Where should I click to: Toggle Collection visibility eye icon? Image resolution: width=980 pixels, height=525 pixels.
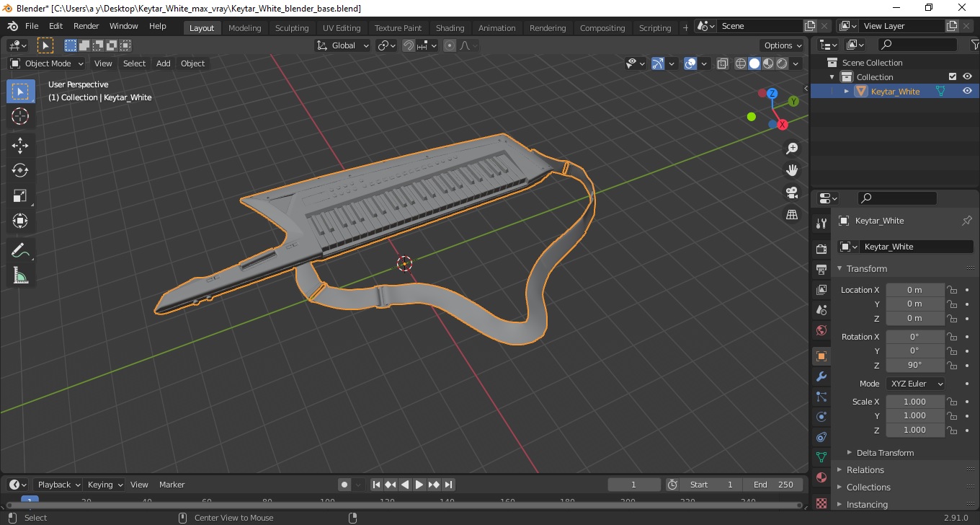pyautogui.click(x=967, y=76)
